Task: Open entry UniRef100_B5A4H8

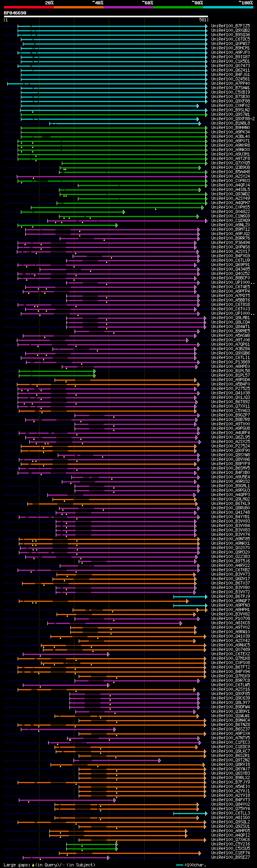Action: pyautogui.click(x=230, y=172)
